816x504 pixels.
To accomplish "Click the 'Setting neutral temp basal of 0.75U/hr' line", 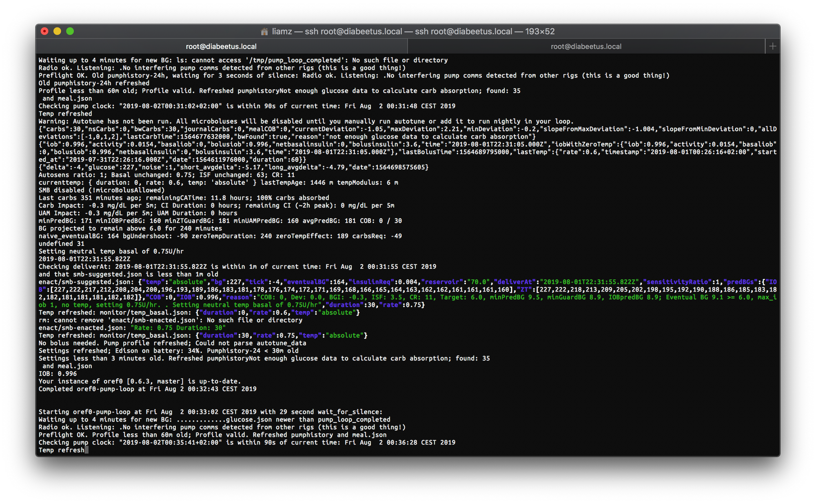I will 111,251.
